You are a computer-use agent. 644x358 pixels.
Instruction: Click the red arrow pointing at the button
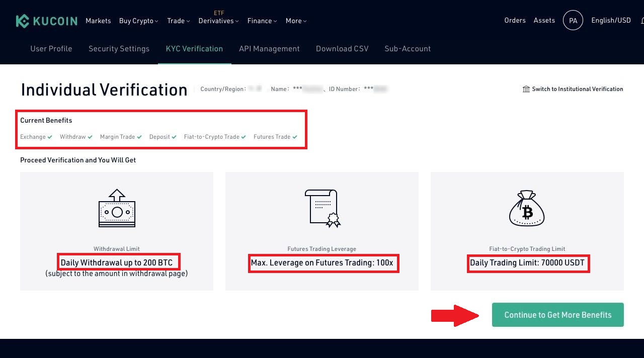(454, 315)
